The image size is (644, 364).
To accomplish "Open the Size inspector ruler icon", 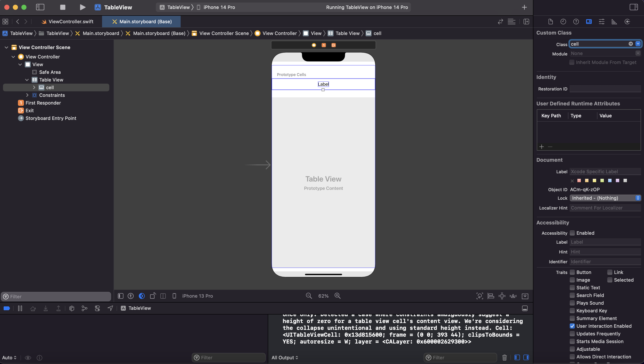I will 614,22.
